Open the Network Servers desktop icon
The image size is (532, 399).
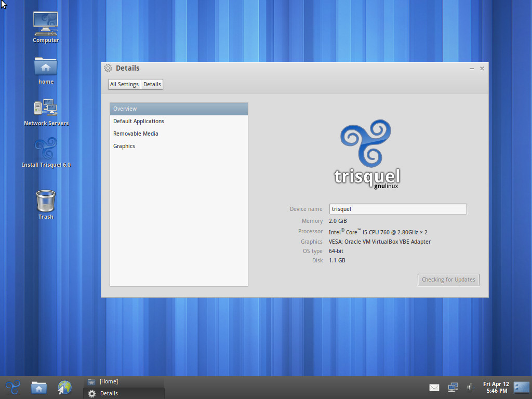pyautogui.click(x=46, y=113)
